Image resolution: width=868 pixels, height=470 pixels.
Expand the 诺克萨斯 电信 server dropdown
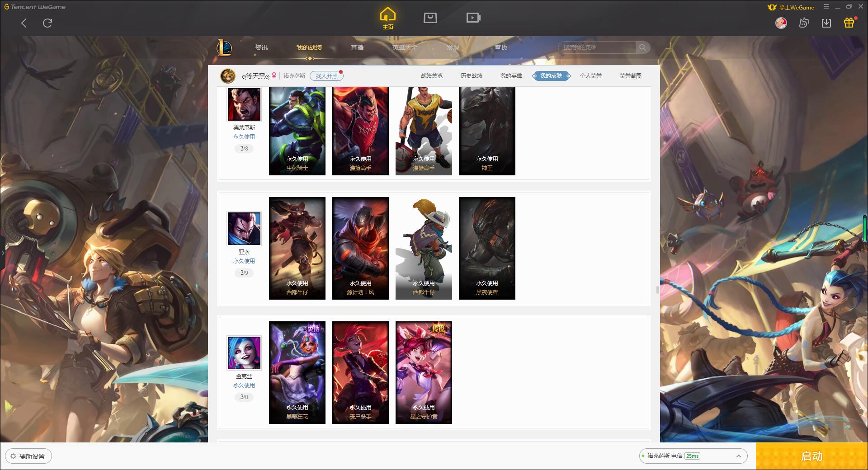(693, 456)
